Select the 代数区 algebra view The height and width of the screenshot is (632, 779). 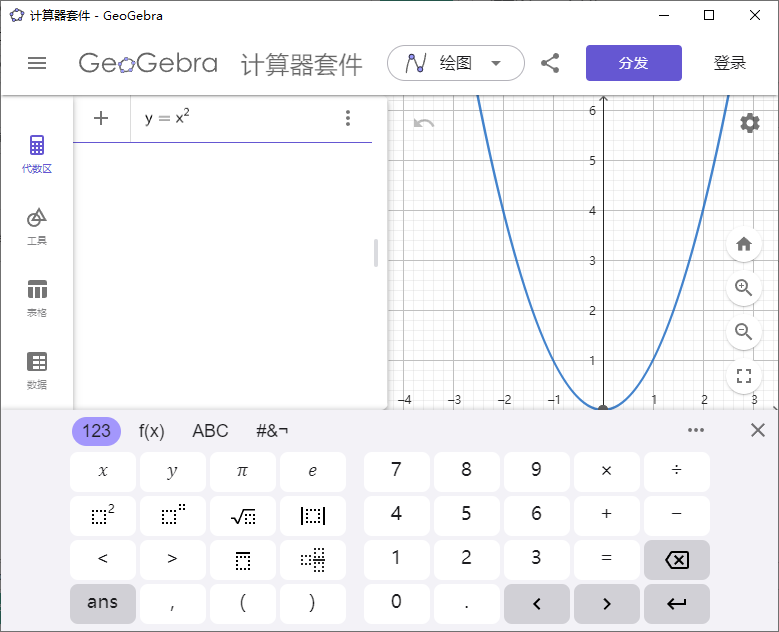[x=37, y=154]
